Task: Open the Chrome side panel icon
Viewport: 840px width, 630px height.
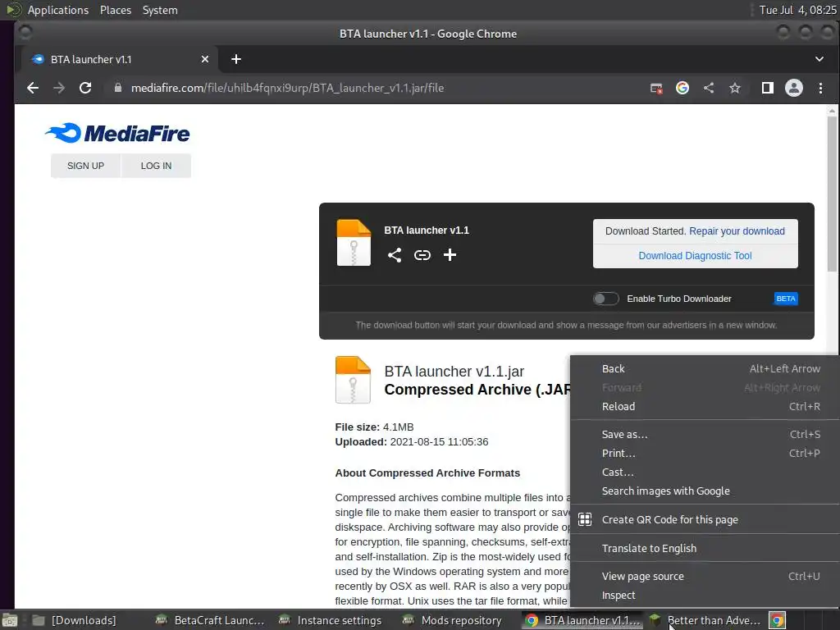Action: [x=768, y=88]
